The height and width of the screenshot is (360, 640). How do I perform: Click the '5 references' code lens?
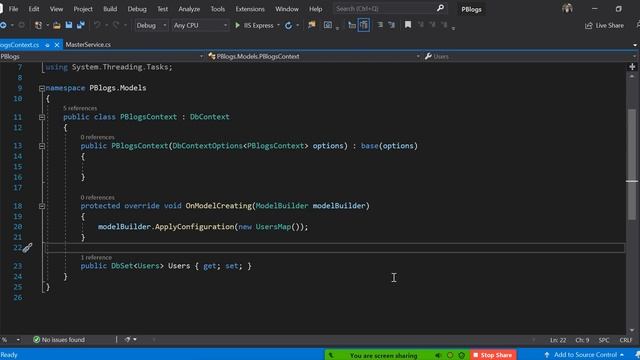coord(80,108)
